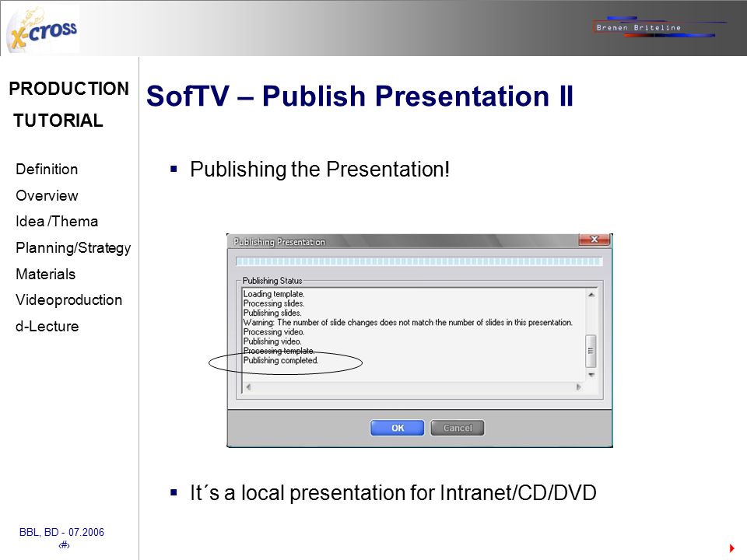Image resolution: width=747 pixels, height=560 pixels.
Task: Select the 'Processing video.' status line
Action: [273, 332]
